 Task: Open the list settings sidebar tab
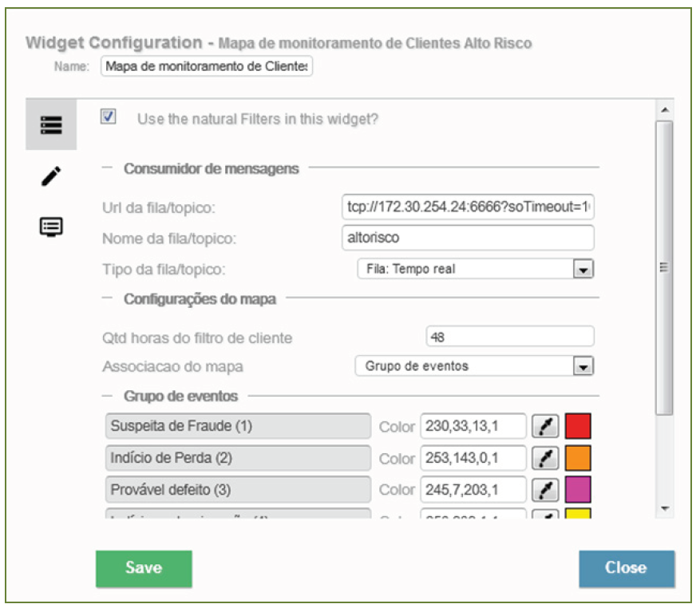51,125
